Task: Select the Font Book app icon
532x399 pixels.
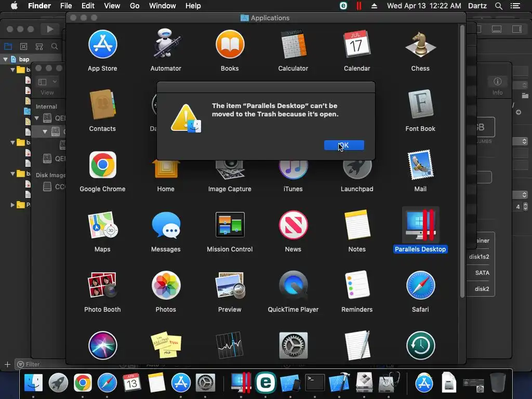Action: click(420, 104)
